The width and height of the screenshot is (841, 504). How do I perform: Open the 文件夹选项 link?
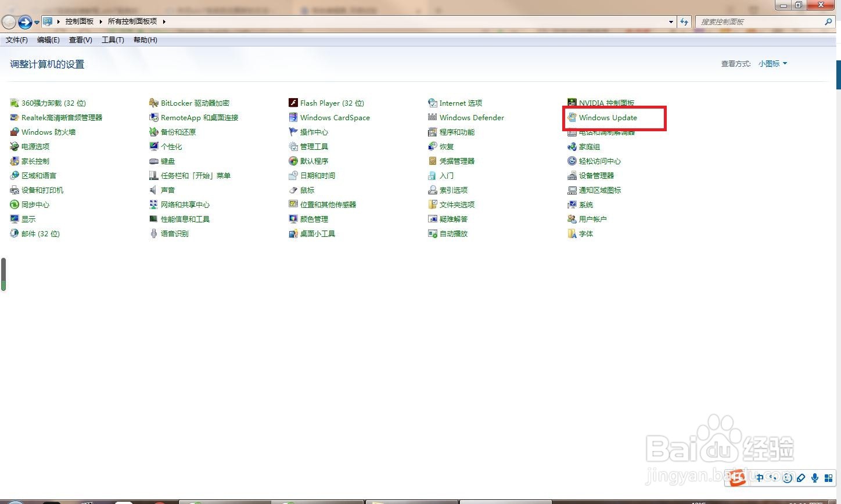(x=457, y=204)
